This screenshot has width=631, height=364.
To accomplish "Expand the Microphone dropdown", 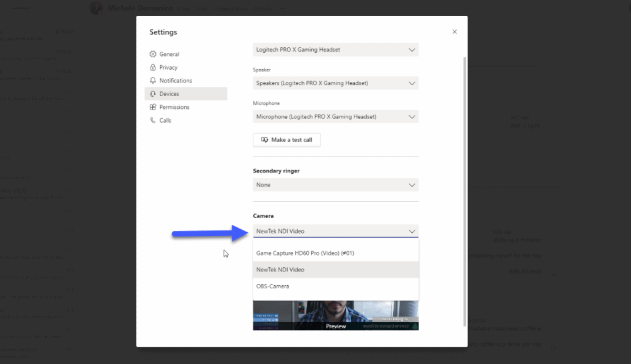I will point(336,116).
